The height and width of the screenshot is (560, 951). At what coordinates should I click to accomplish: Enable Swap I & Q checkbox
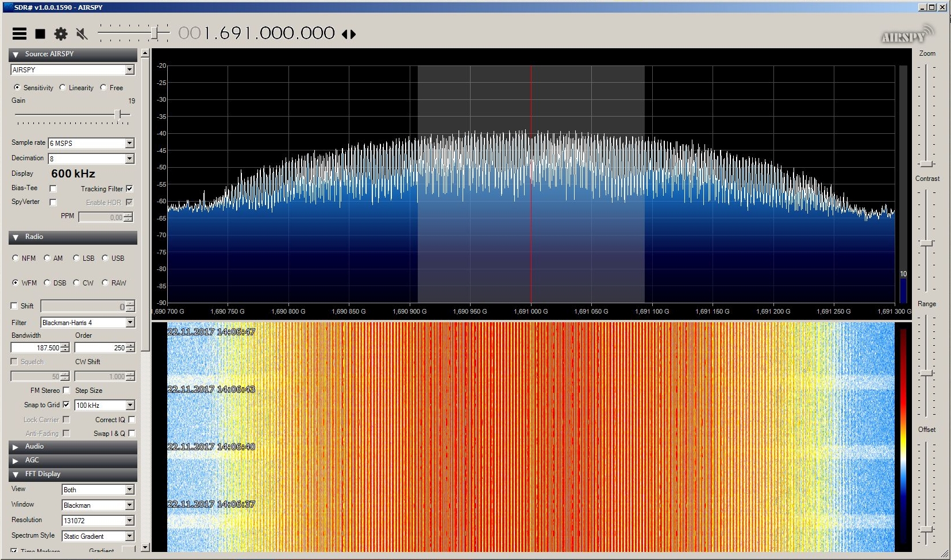point(132,434)
